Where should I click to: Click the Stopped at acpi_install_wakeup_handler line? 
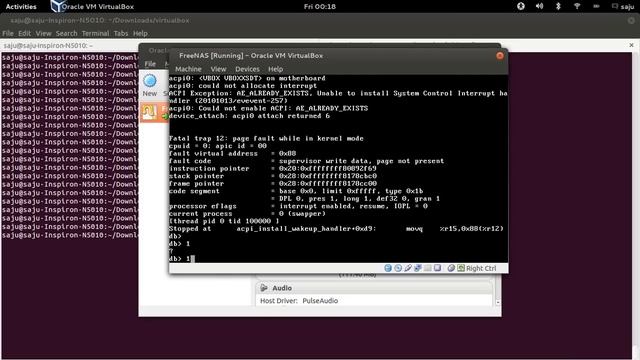(336, 229)
